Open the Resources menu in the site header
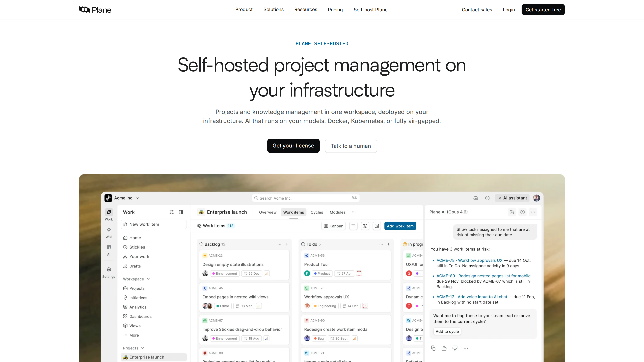This screenshot has height=362, width=644. (x=306, y=10)
